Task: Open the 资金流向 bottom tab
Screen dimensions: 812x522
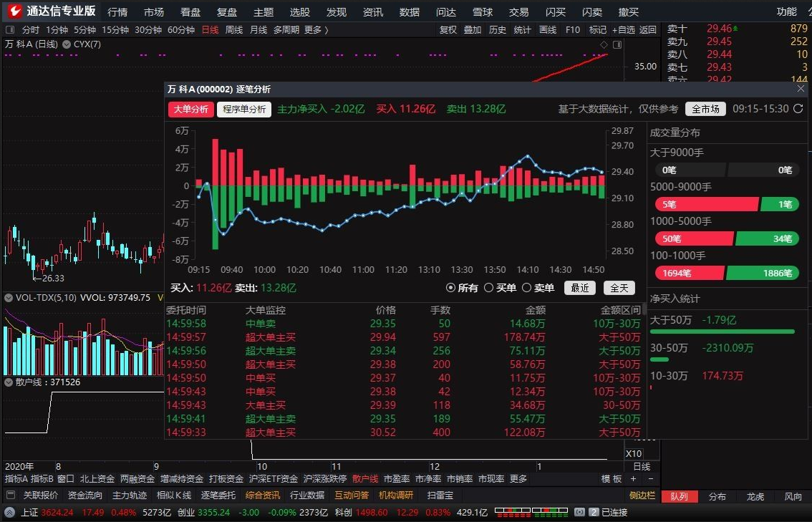Action: pos(85,496)
